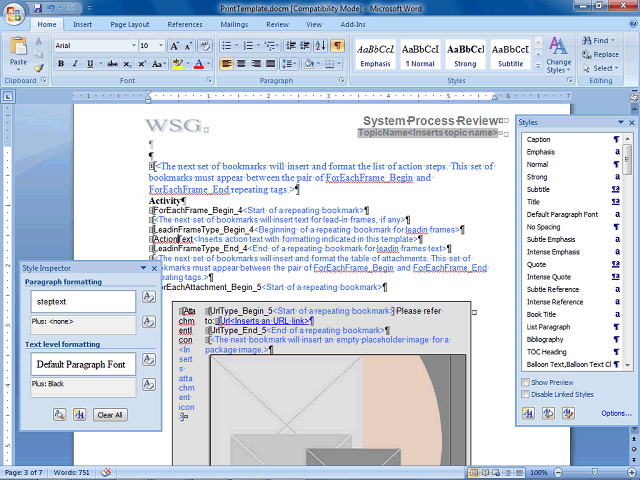Image resolution: width=640 pixels, height=480 pixels.
Task: Align text left
Action: coord(227,64)
